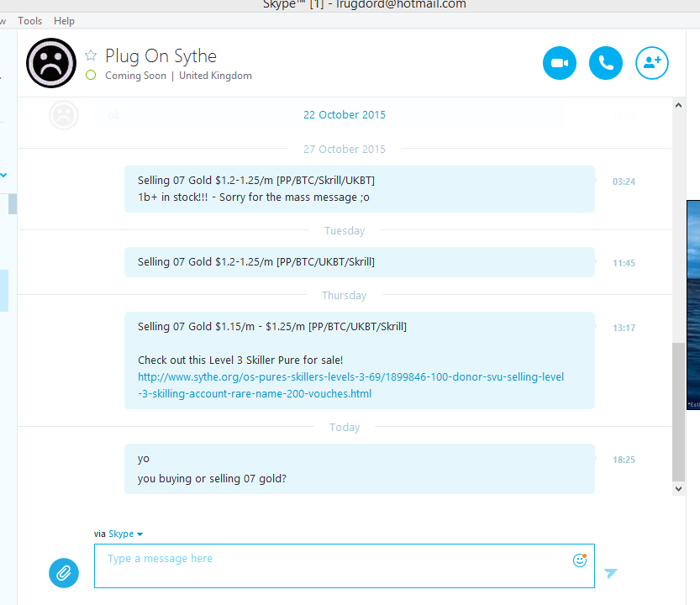Open the sythe.org skiller account link
Image resolution: width=700 pixels, height=605 pixels.
click(x=350, y=386)
